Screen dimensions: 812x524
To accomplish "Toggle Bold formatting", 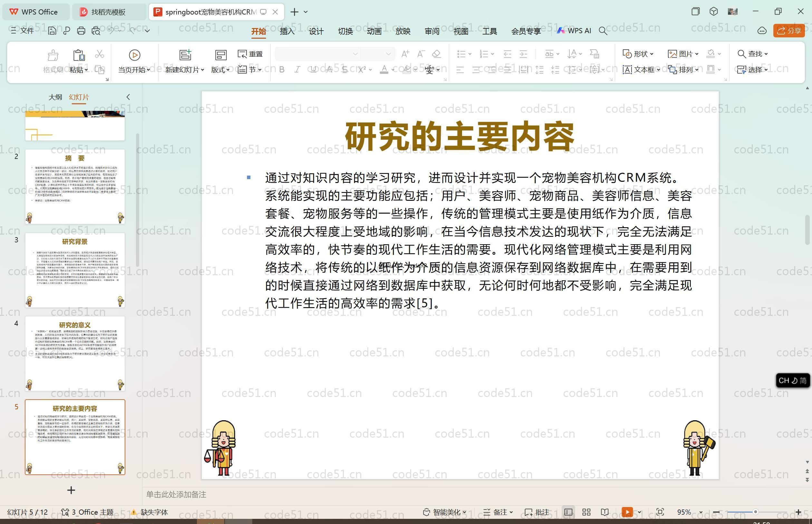I will 282,70.
